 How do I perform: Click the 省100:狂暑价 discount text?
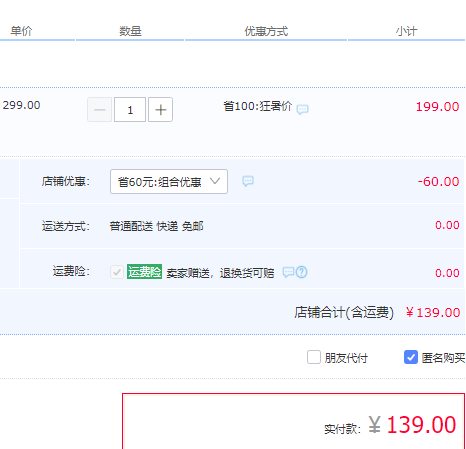point(257,106)
